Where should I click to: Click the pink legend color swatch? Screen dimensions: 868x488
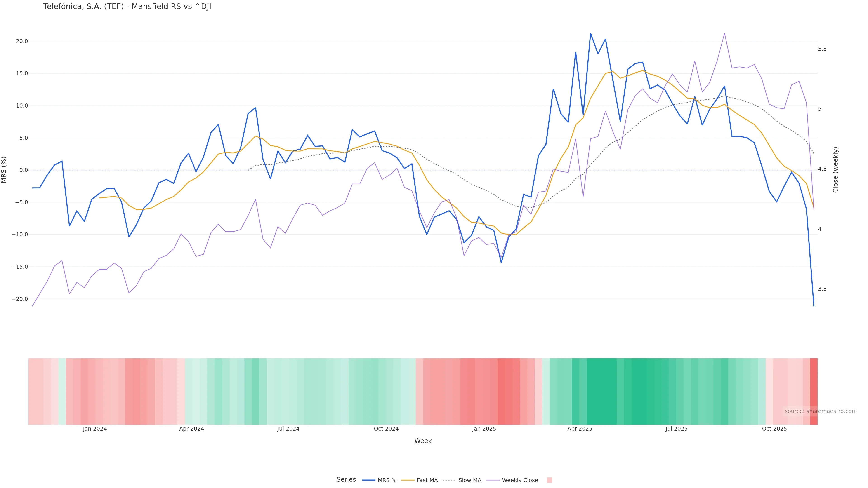(x=549, y=480)
